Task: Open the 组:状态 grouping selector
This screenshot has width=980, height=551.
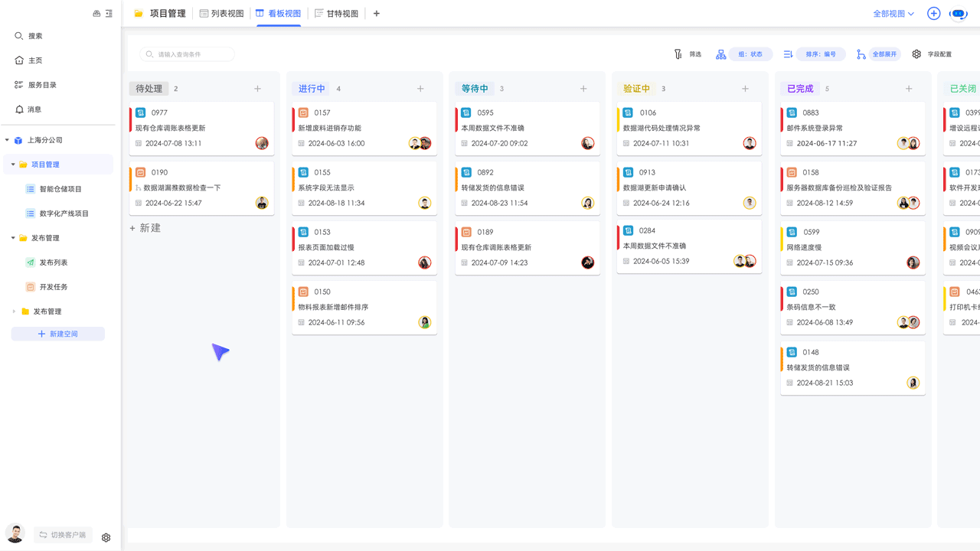Action: tap(750, 54)
